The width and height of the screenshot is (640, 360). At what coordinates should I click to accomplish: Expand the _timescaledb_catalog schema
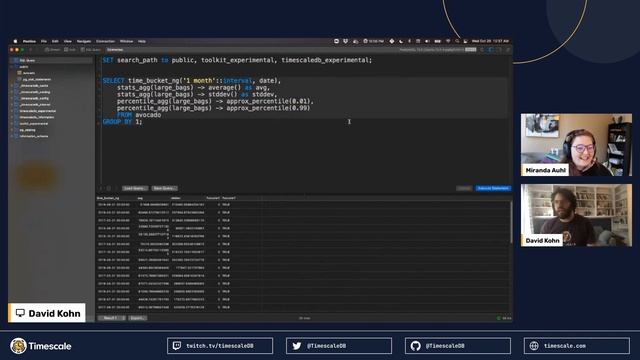click(x=12, y=92)
